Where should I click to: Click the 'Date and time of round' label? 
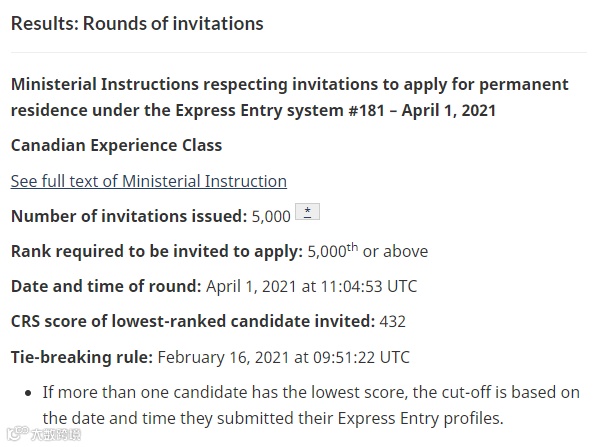click(x=106, y=286)
